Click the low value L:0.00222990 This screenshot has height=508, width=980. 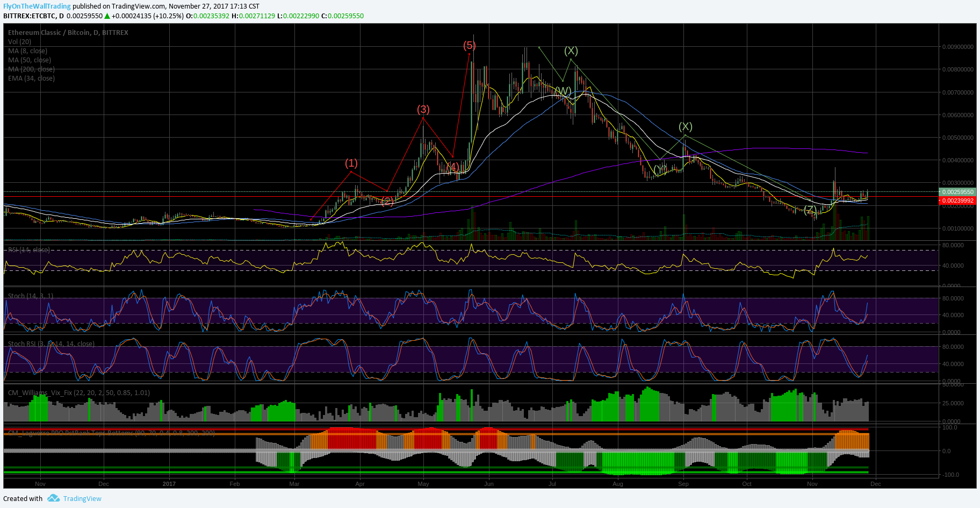[x=298, y=16]
